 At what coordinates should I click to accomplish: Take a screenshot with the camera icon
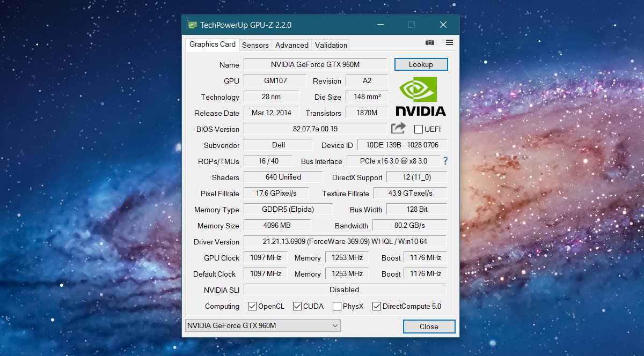coord(429,42)
